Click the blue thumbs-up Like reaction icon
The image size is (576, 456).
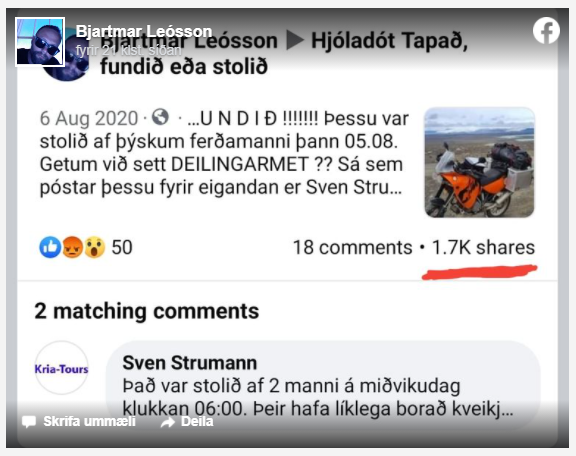click(50, 247)
